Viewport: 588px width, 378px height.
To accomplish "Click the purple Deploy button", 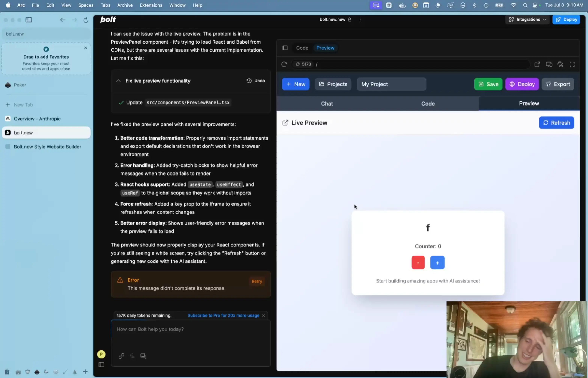I will pos(522,84).
